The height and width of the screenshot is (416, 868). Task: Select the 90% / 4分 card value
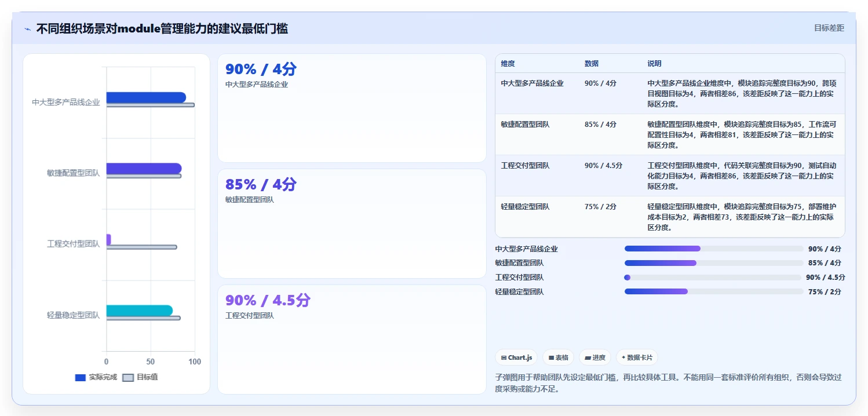[261, 70]
